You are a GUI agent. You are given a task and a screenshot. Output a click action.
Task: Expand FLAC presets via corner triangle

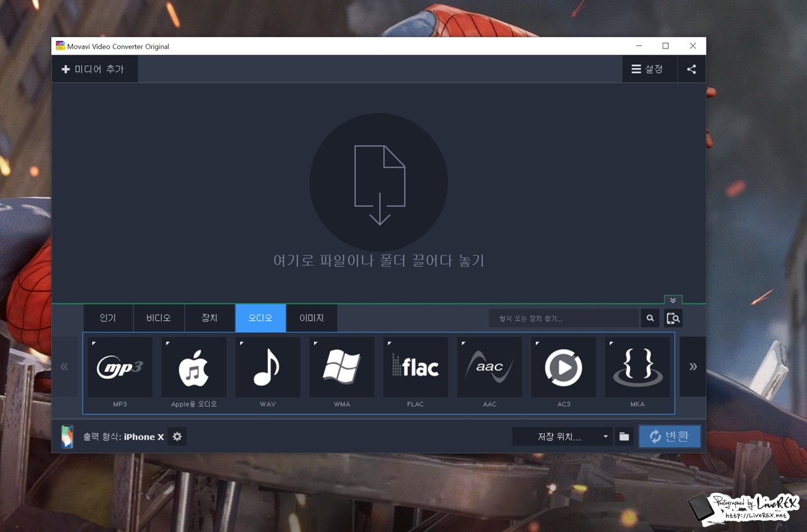coord(390,344)
